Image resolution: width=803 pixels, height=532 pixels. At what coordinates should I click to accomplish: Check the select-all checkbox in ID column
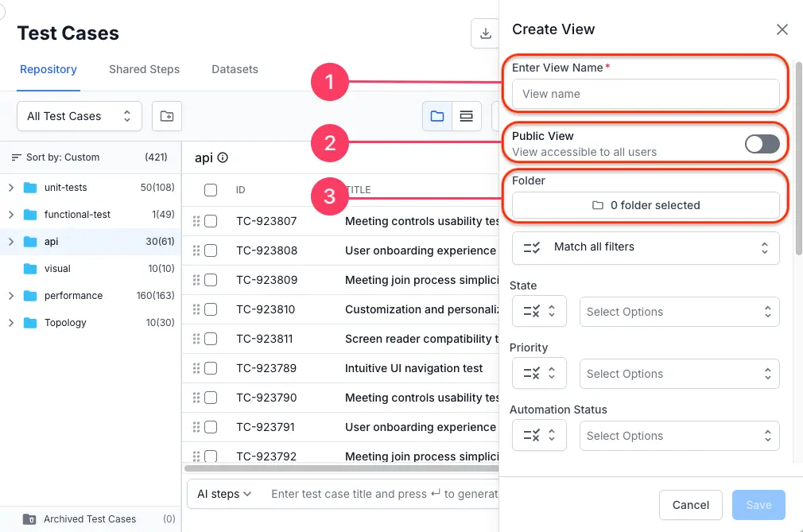(211, 189)
